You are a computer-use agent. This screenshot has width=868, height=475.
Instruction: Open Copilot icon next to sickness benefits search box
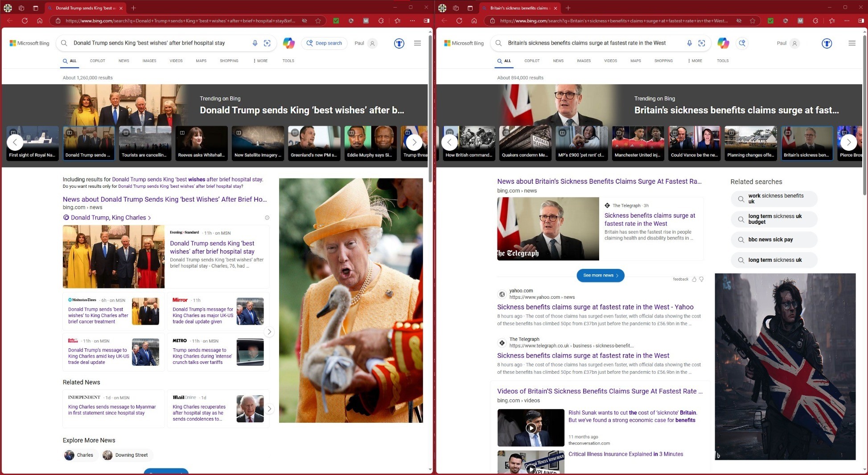[x=723, y=43]
